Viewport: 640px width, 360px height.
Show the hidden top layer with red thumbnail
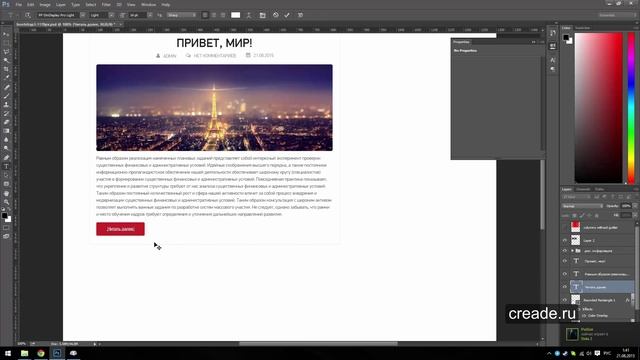[x=565, y=227]
